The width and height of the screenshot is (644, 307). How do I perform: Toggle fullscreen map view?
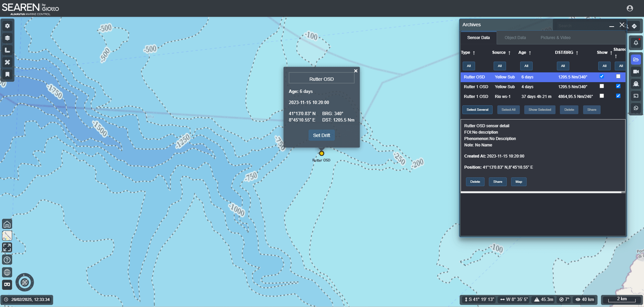(7, 247)
